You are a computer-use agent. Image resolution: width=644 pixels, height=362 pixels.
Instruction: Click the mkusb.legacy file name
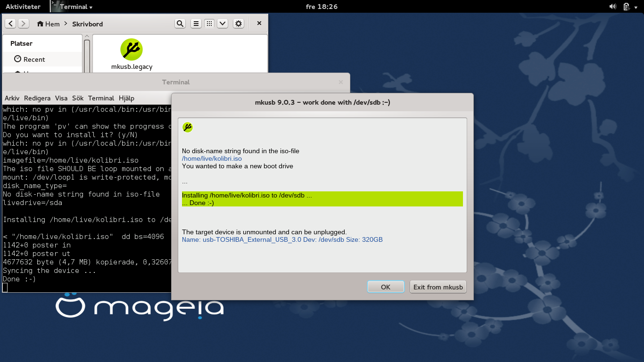[x=132, y=66]
